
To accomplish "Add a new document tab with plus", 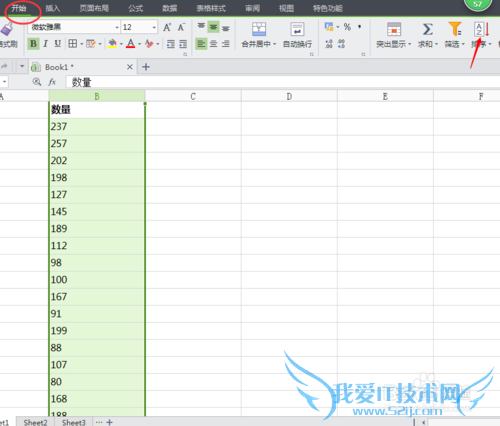I will 146,67.
